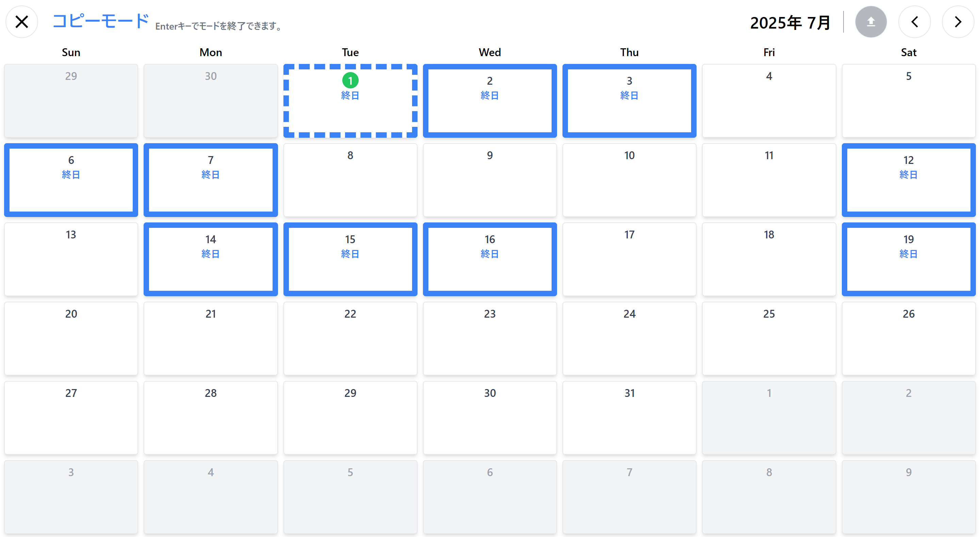The height and width of the screenshot is (537, 980).
Task: Click the 終日 label on July 14
Action: pos(210,254)
